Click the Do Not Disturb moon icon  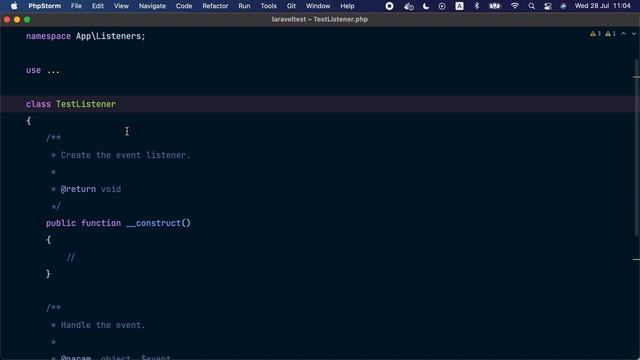coord(426,6)
